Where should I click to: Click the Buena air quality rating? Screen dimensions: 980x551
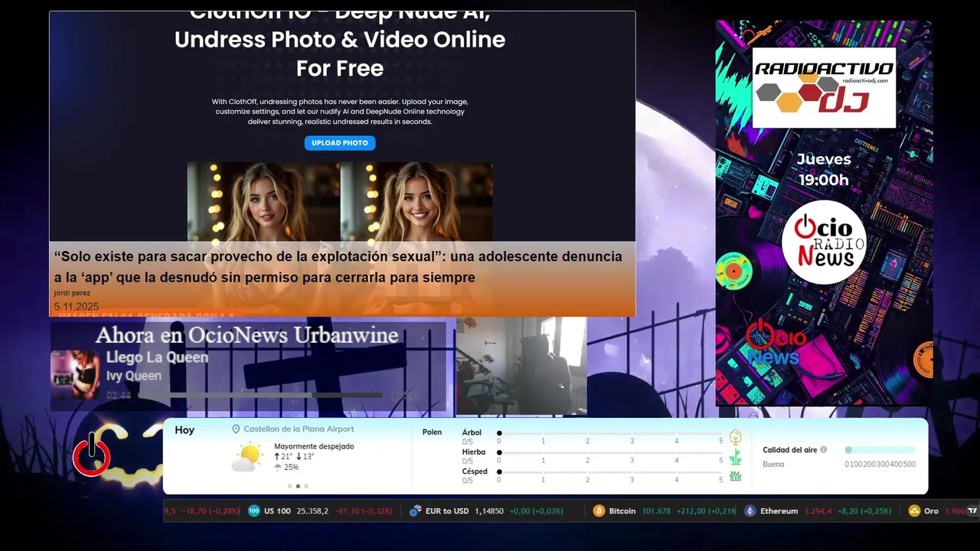point(773,465)
